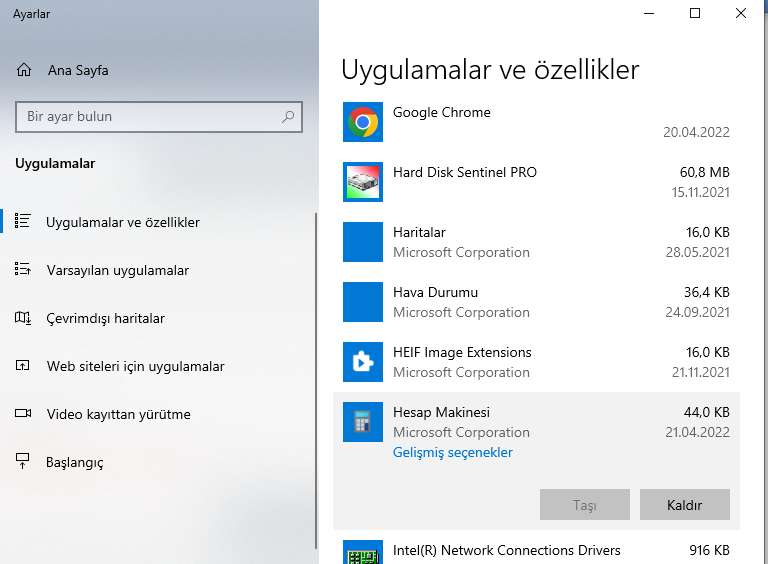
Task: Click the Hard Disk Sentinel PRO icon
Action: 363,182
